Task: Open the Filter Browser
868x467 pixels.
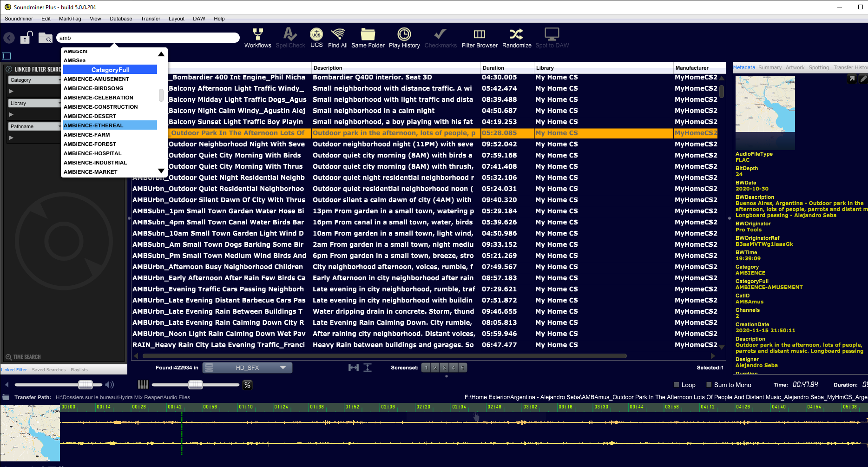Action: 479,37
